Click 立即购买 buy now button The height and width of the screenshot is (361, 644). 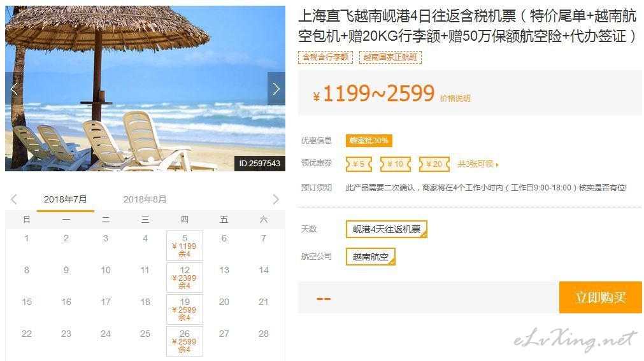(x=601, y=297)
